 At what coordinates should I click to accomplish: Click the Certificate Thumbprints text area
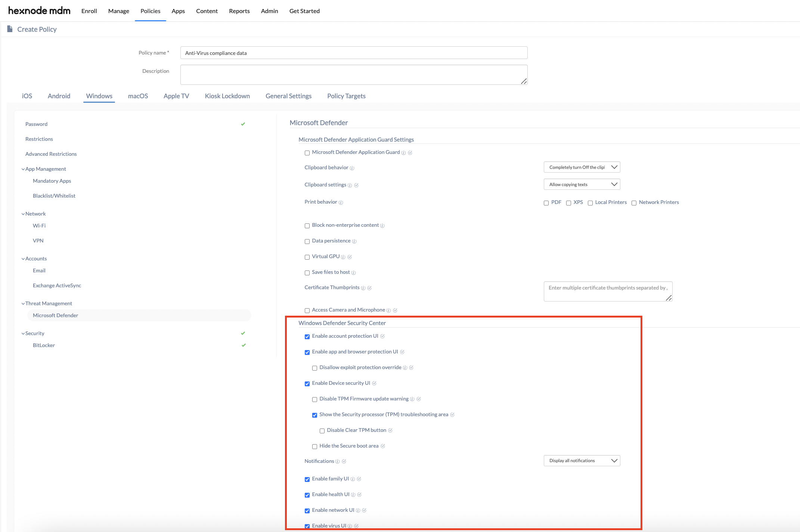click(608, 291)
